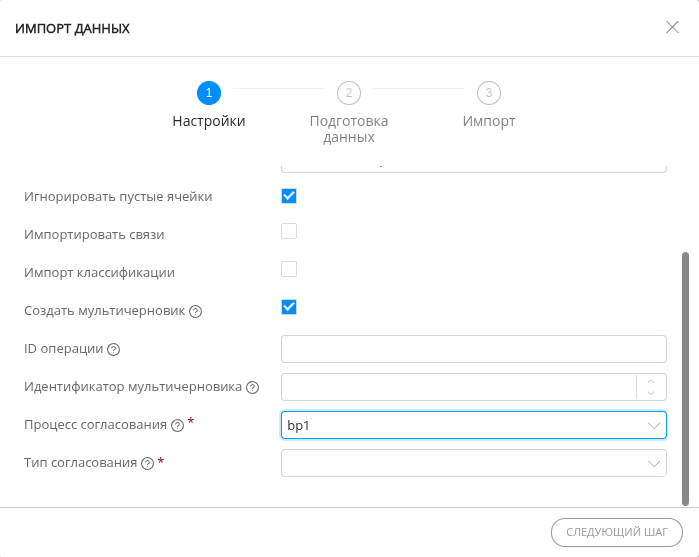Enable Импортировать связи checkbox
699x557 pixels.
click(289, 232)
